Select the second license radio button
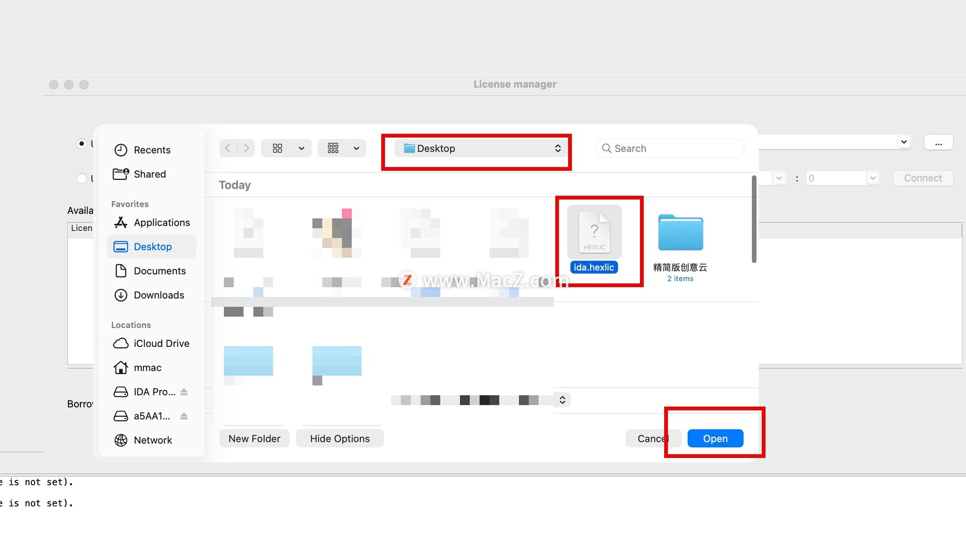 [82, 178]
